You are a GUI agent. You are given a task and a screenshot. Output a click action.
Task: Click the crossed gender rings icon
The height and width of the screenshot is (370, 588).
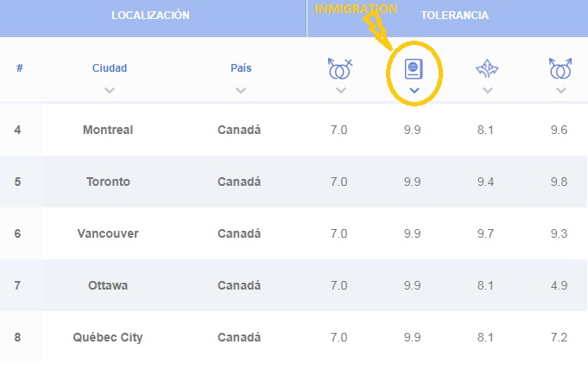340,69
